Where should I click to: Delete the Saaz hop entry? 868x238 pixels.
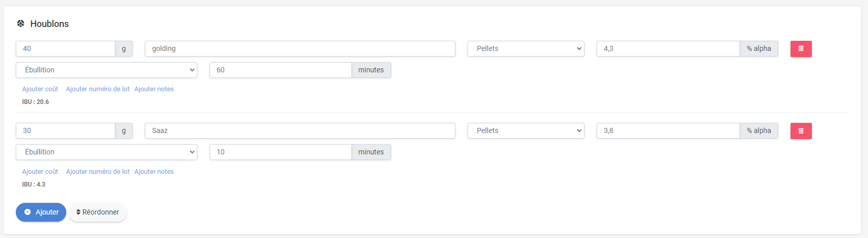click(801, 131)
